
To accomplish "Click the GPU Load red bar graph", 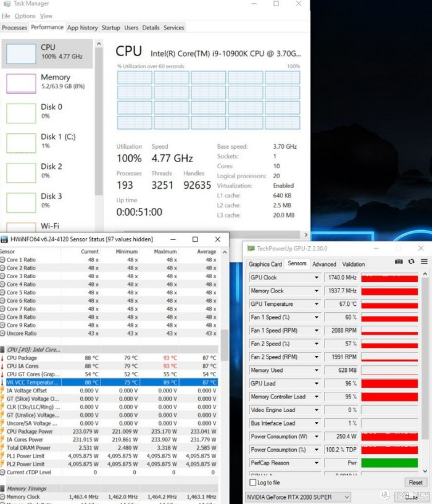I will click(389, 383).
